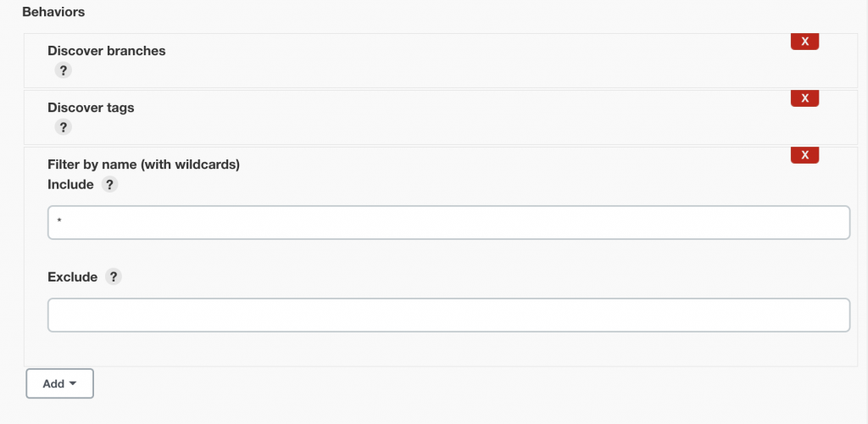Viewport: 868px width, 424px height.
Task: Click the Include wildcard input field
Action: tap(448, 222)
